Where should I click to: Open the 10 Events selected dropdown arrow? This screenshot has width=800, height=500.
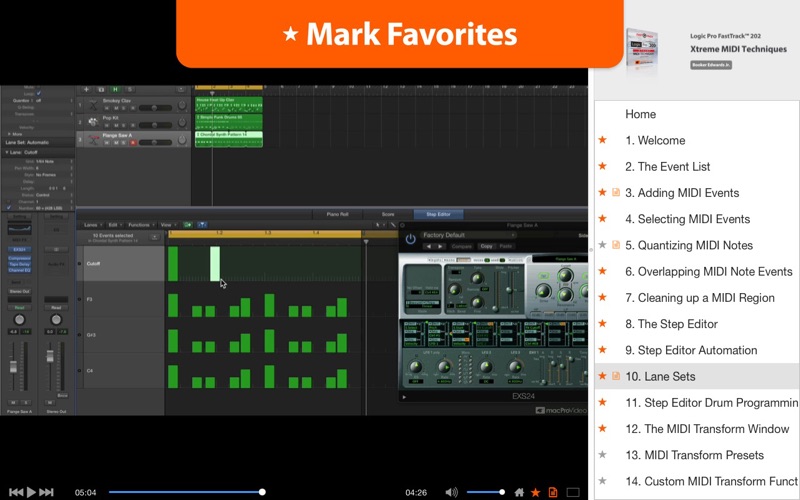tap(155, 237)
